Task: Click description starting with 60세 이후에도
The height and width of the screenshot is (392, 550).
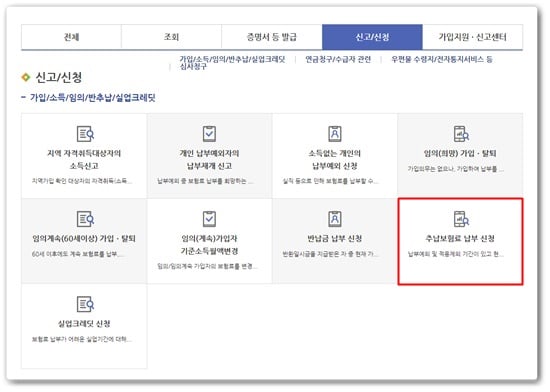Action: 78,254
